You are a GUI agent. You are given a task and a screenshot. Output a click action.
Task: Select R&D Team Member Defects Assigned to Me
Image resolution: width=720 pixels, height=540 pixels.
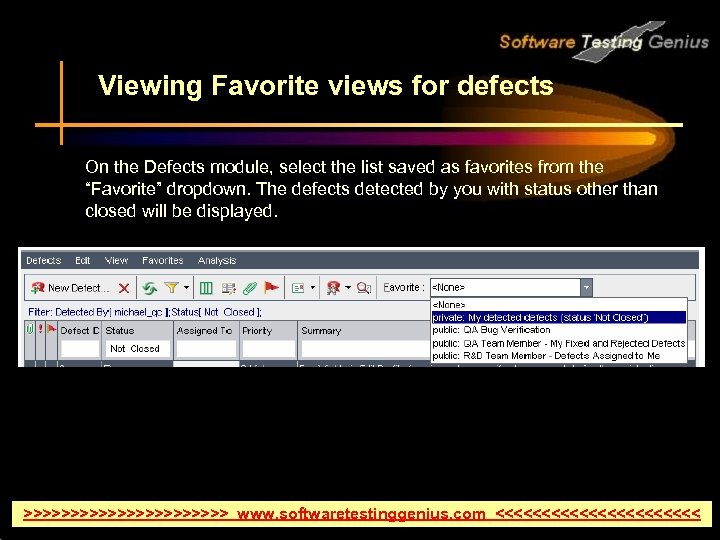coord(559,355)
